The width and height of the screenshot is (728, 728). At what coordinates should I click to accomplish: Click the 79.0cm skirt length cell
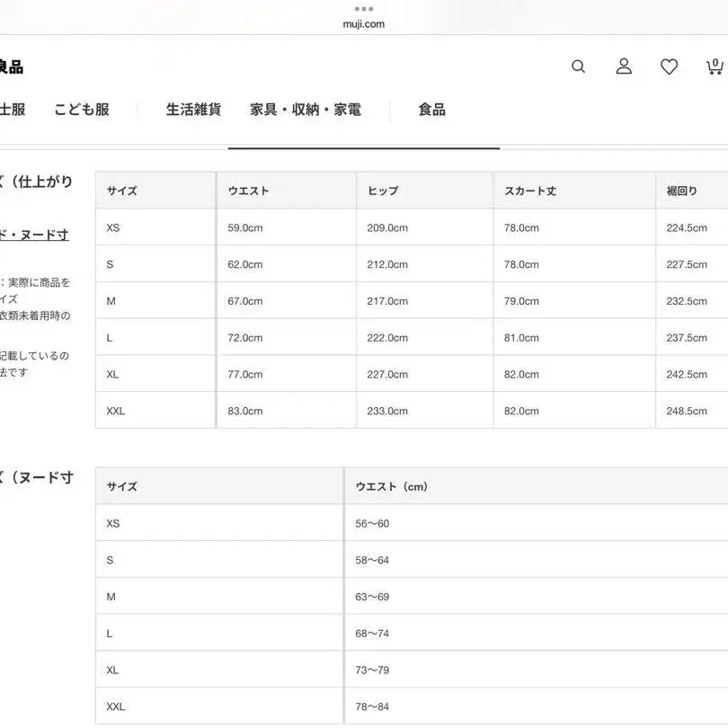coord(575,301)
